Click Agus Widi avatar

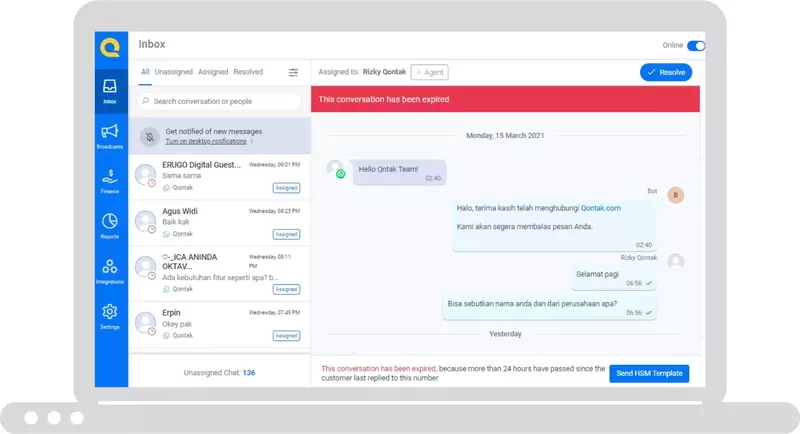coord(145,221)
